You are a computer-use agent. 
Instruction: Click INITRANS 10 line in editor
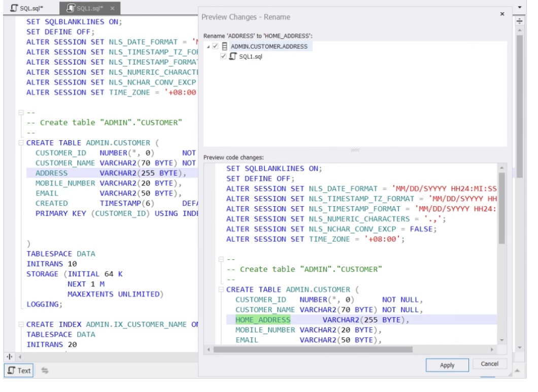[x=51, y=264]
